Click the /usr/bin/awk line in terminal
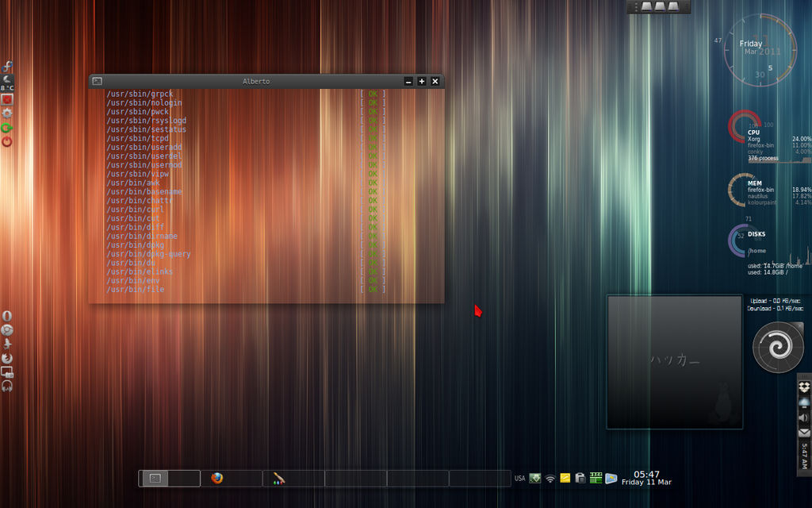This screenshot has width=812, height=508. 133,183
